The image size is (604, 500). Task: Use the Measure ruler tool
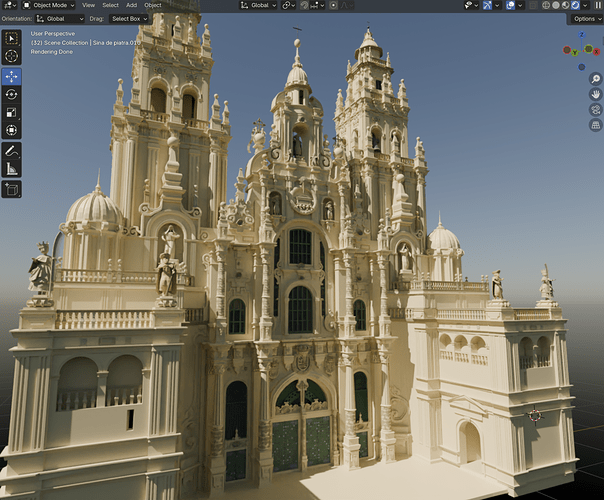point(12,169)
